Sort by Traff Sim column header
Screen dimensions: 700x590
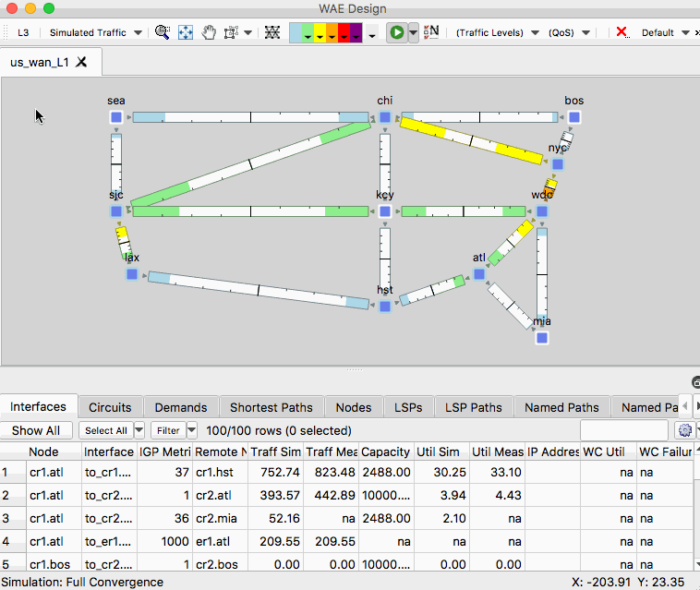275,452
